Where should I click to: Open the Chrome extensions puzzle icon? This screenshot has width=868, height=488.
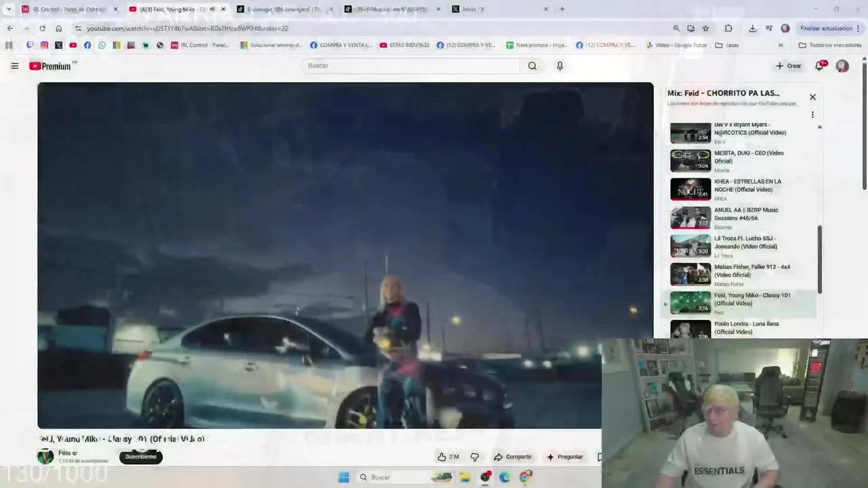[x=728, y=28]
